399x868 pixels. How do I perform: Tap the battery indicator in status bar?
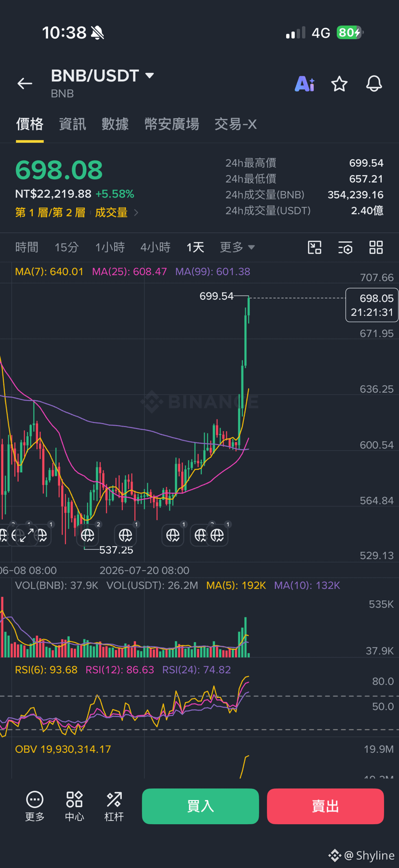click(x=350, y=32)
